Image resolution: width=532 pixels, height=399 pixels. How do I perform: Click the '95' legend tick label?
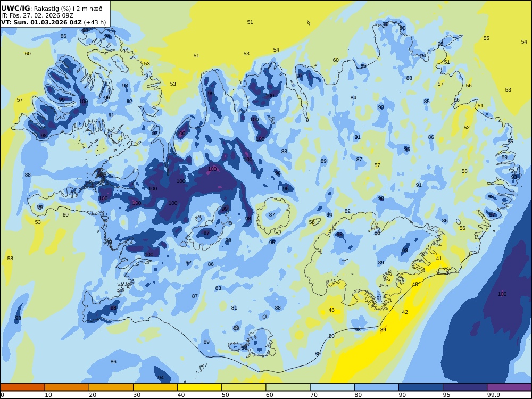pyautogui.click(x=446, y=395)
